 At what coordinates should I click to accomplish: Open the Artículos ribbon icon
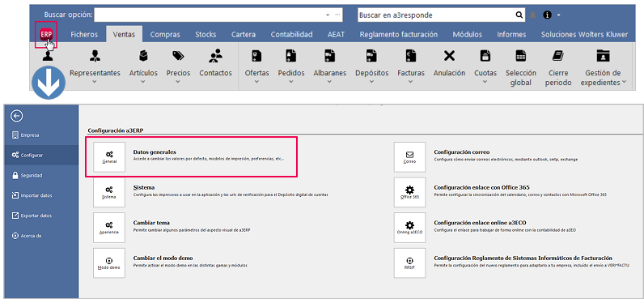(143, 55)
